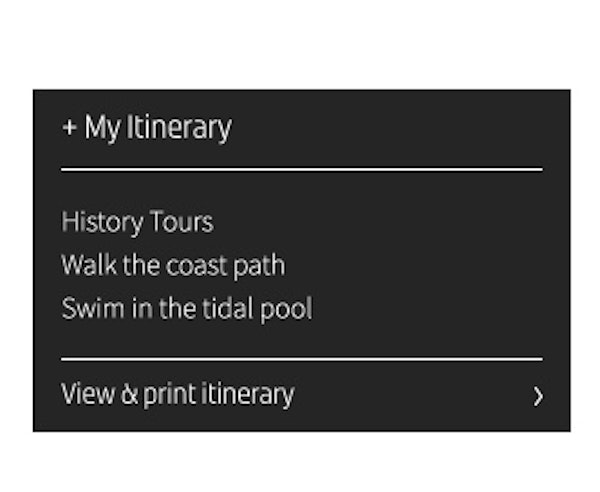The image size is (600, 492).
Task: Click the word Tours in History Tours
Action: (180, 221)
